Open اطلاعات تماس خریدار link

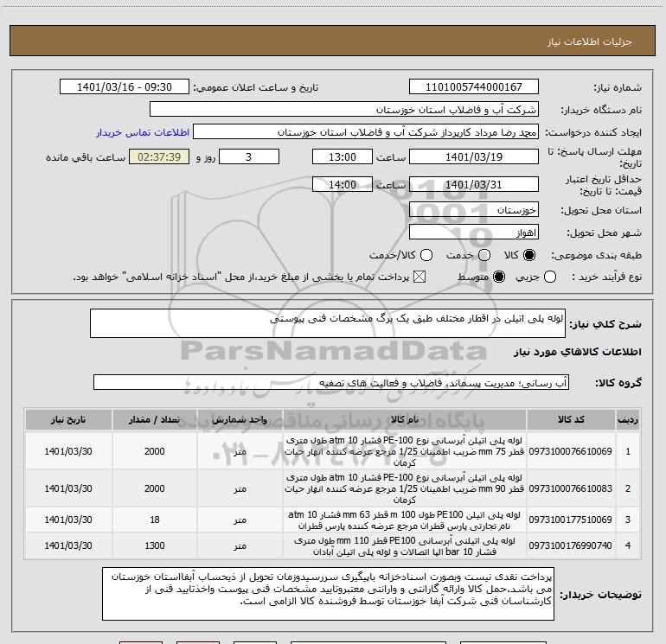143,132
